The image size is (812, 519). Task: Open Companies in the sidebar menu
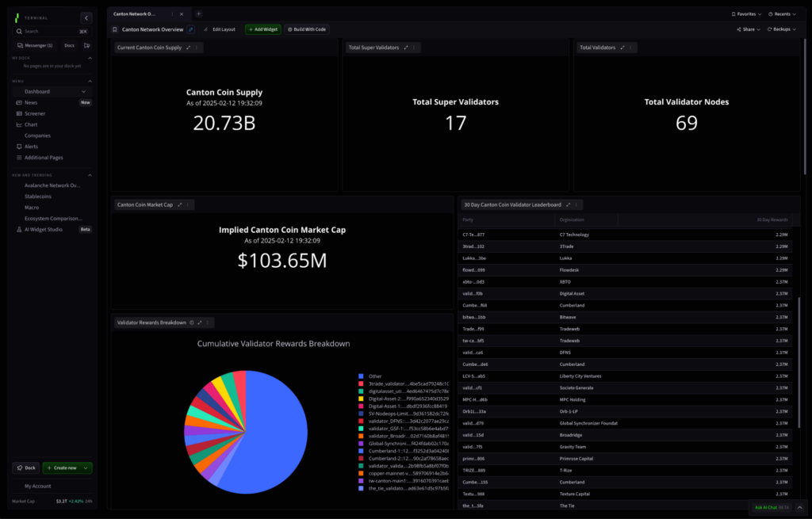point(37,135)
